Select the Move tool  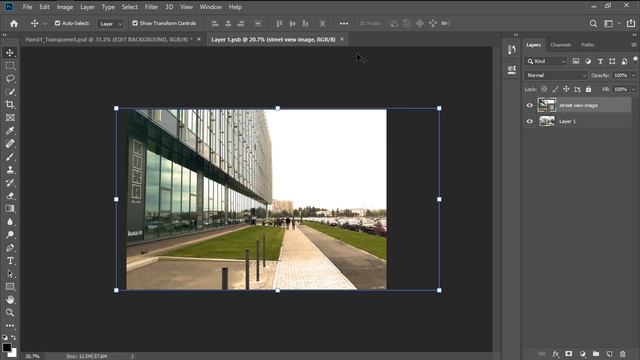click(10, 53)
